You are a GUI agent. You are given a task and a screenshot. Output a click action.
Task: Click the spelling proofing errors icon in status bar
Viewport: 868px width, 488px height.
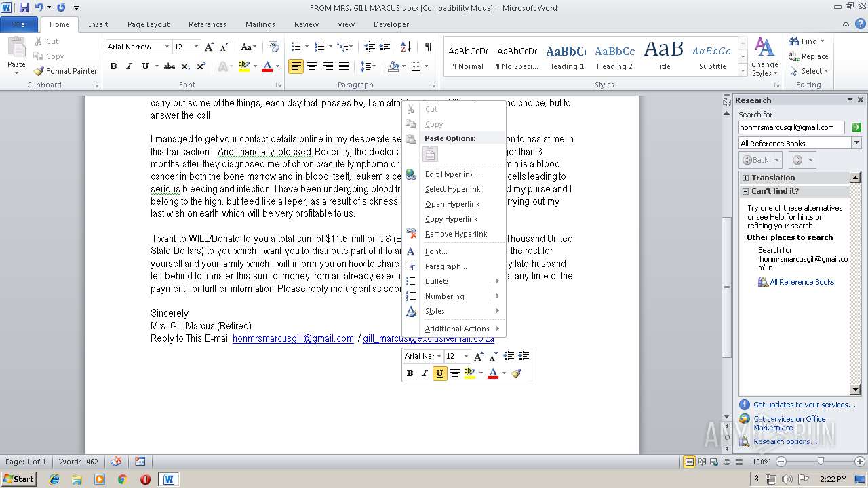pos(116,462)
